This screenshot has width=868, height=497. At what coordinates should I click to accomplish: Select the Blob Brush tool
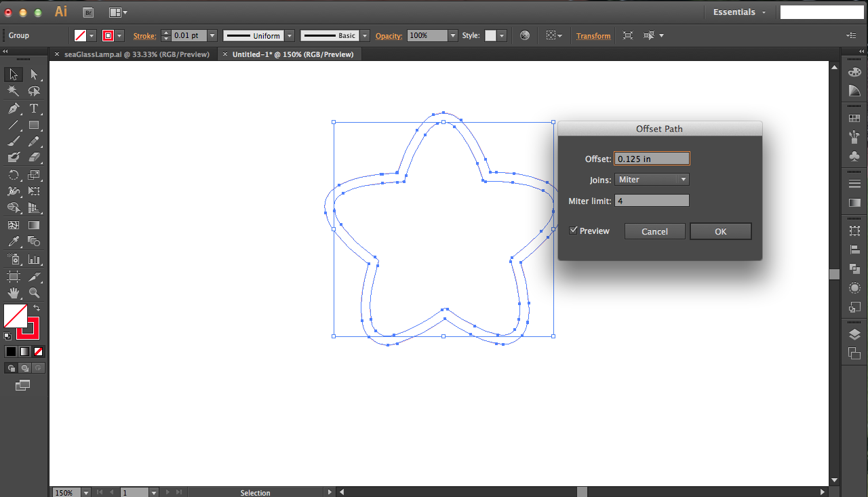point(13,157)
